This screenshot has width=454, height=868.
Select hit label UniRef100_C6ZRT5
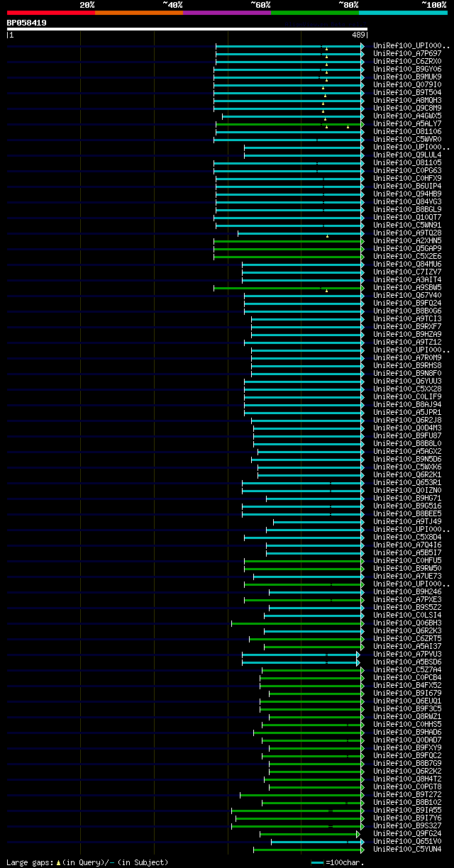coord(407,639)
